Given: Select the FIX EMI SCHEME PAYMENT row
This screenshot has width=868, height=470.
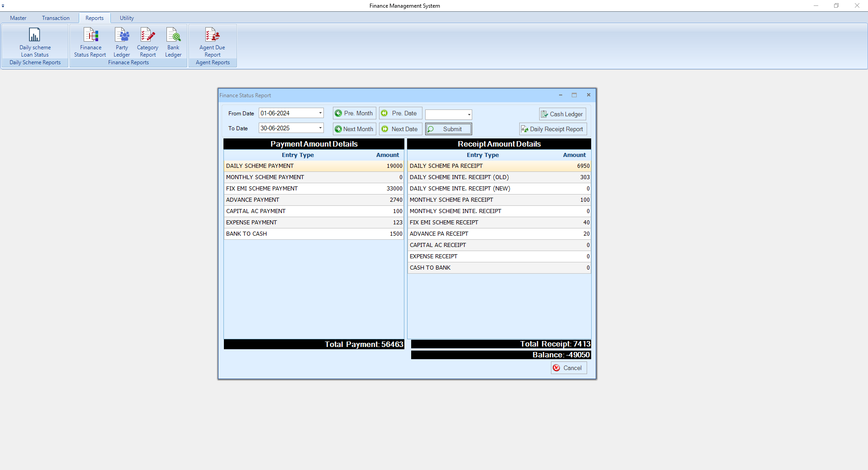Looking at the screenshot, I should tap(313, 189).
